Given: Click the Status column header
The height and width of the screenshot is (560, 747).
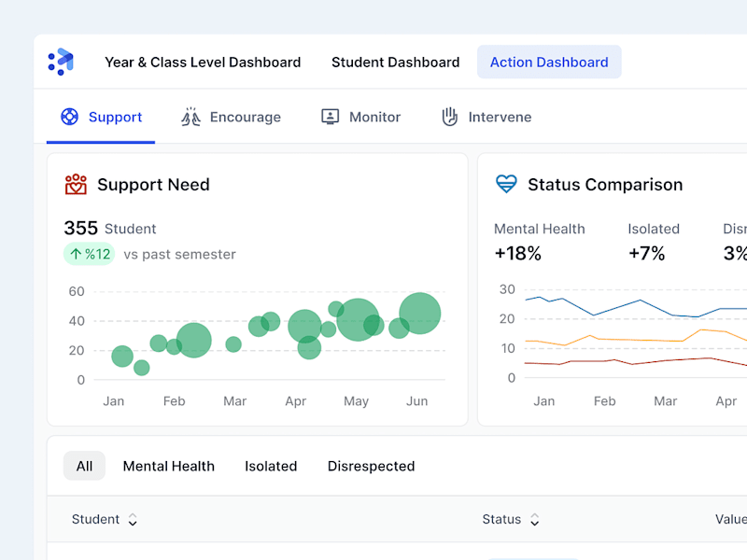Looking at the screenshot, I should pos(501,519).
